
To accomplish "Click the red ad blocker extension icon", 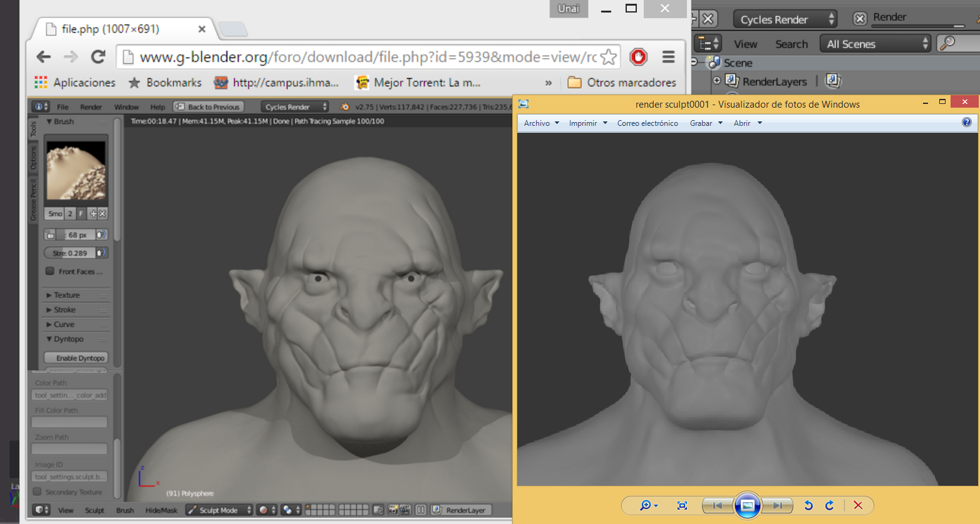I will (x=638, y=57).
